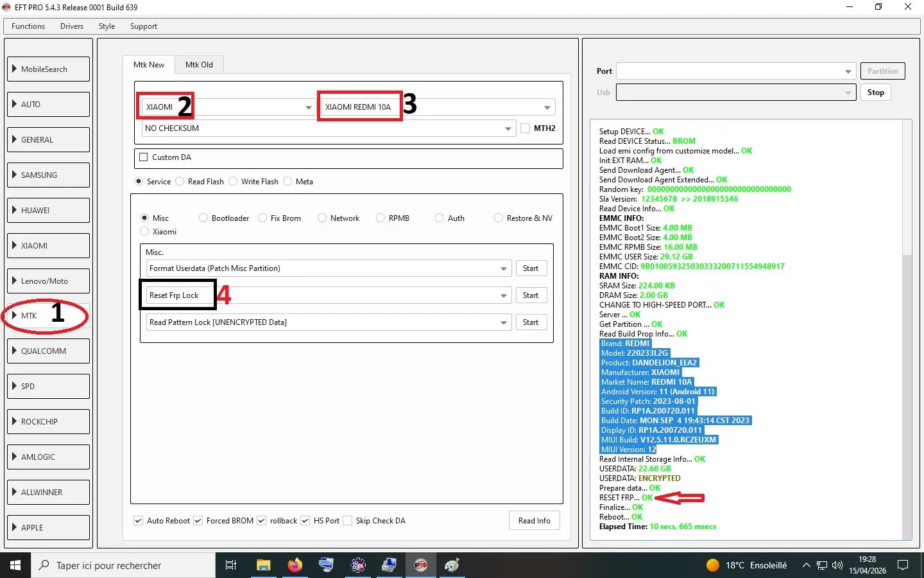Open the Drivers menu
This screenshot has width=924, height=578.
[72, 26]
